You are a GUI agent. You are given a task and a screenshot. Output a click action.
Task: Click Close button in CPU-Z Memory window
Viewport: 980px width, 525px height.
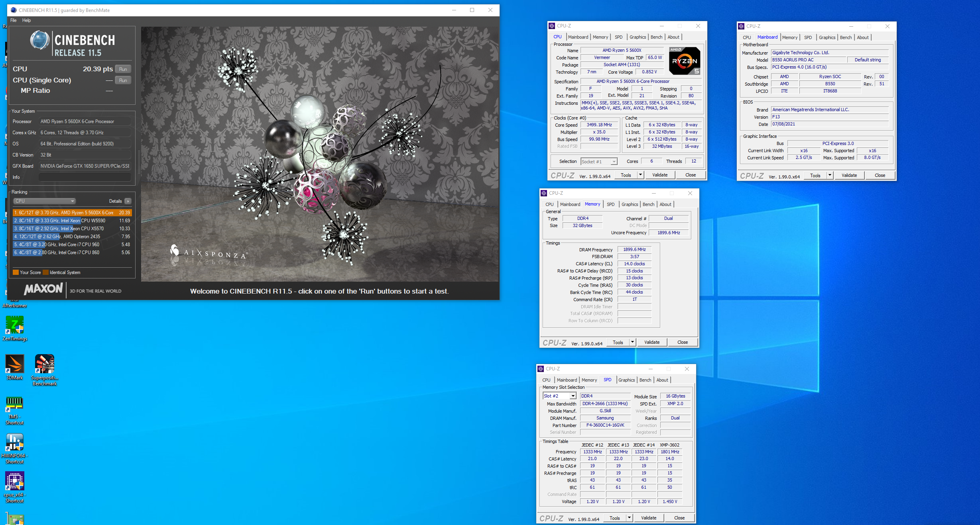682,342
